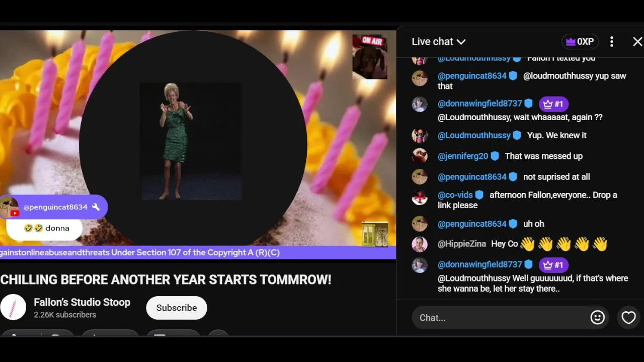This screenshot has width=644, height=362.
Task: Open @penguincat8634 name on 'uh oh' message
Action: click(x=472, y=224)
